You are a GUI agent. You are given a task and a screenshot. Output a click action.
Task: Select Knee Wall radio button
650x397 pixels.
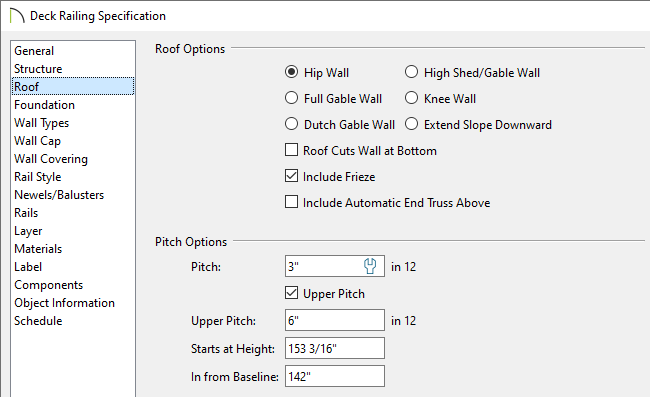coord(411,98)
